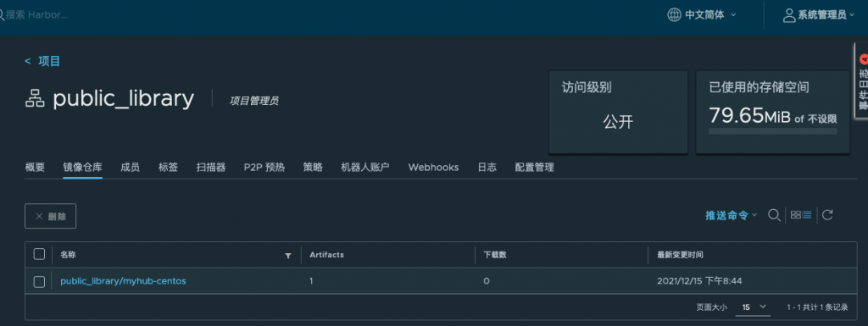The image size is (868, 326).
Task: Go to the 扫描器 tab
Action: 211,168
